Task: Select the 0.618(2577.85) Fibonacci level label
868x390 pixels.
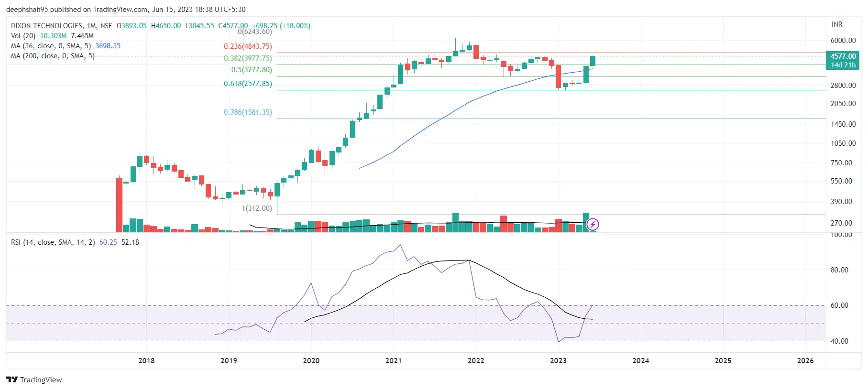Action: [x=248, y=84]
